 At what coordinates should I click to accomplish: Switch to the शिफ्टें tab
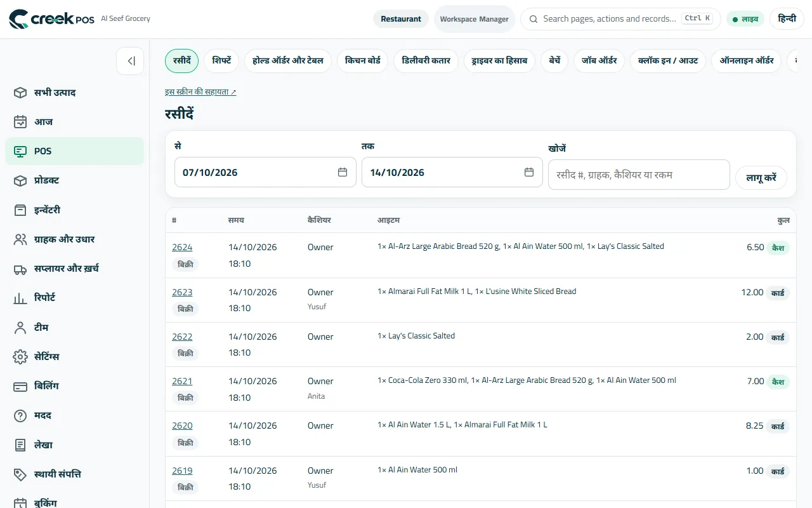221,61
